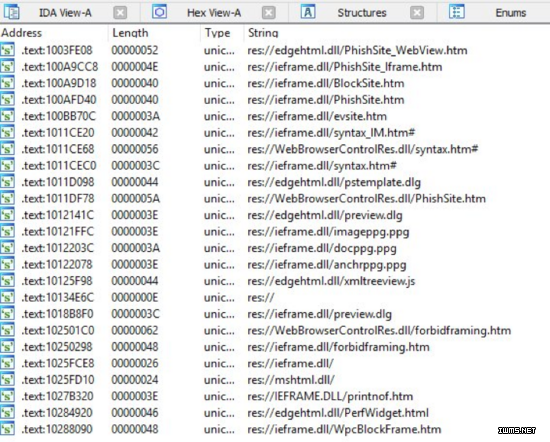This screenshot has height=442, width=550.
Task: Switch to the Structures tab
Action: click(x=362, y=13)
